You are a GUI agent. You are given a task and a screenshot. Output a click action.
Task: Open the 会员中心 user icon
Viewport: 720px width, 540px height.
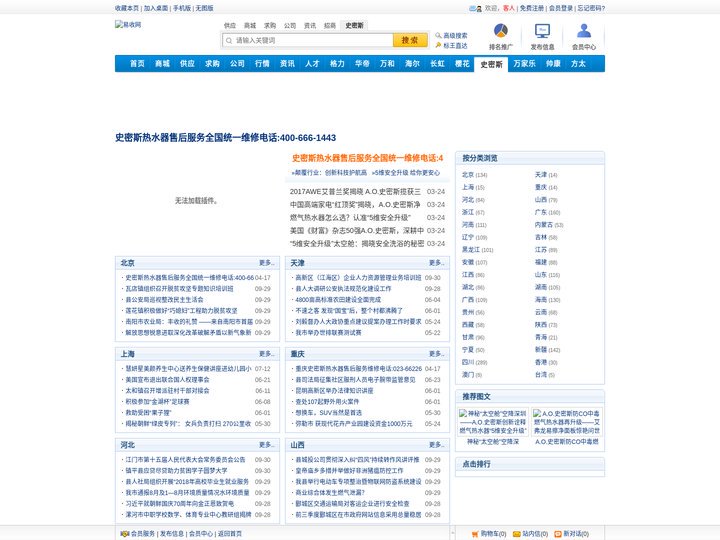584,31
